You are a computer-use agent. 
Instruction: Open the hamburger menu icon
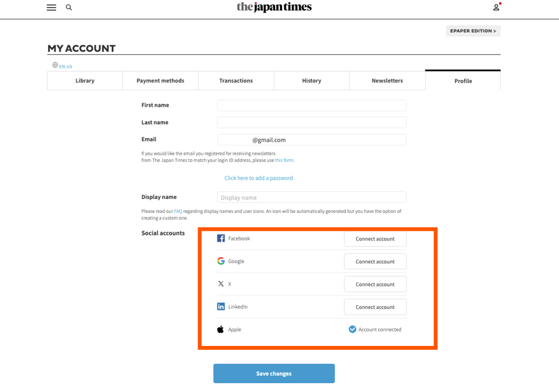click(51, 8)
